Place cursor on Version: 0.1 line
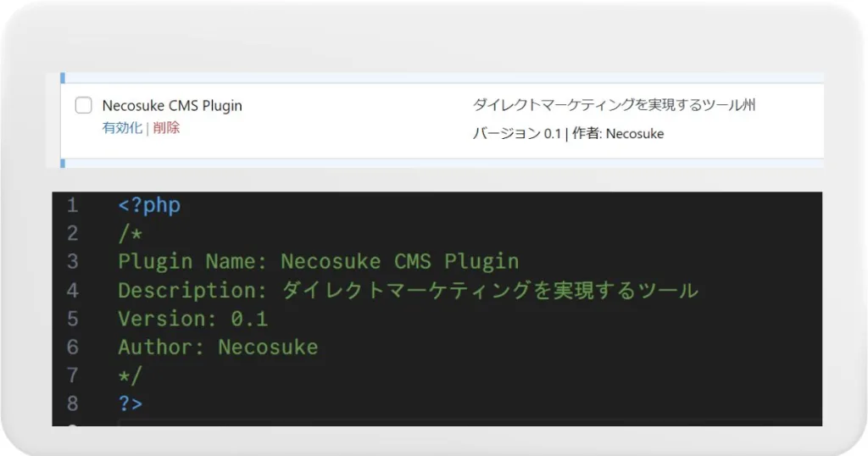The height and width of the screenshot is (456, 868). (192, 319)
